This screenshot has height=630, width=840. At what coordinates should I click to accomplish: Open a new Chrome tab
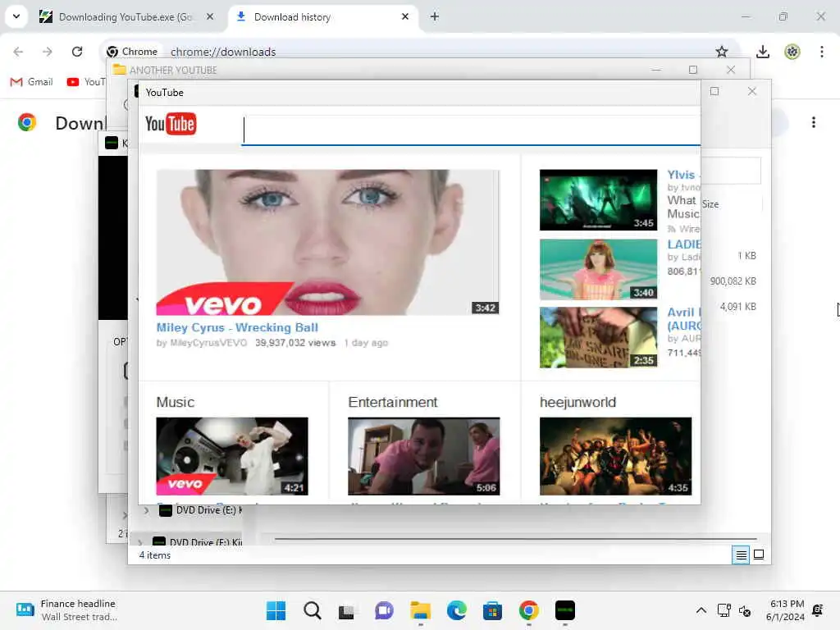coord(435,17)
